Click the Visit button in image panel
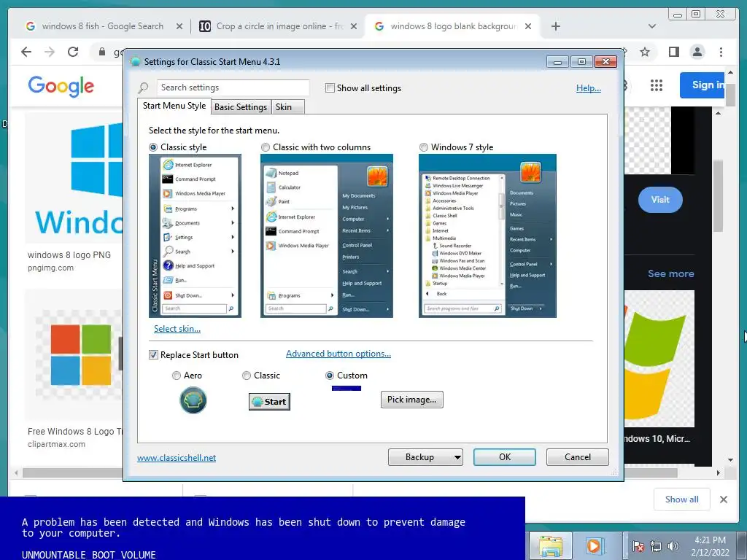 660,200
